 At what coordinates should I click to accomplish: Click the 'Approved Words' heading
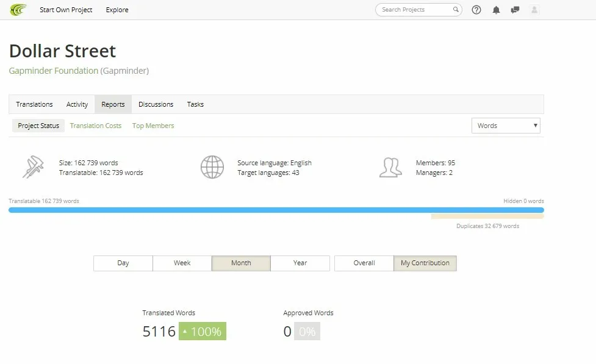(x=308, y=313)
